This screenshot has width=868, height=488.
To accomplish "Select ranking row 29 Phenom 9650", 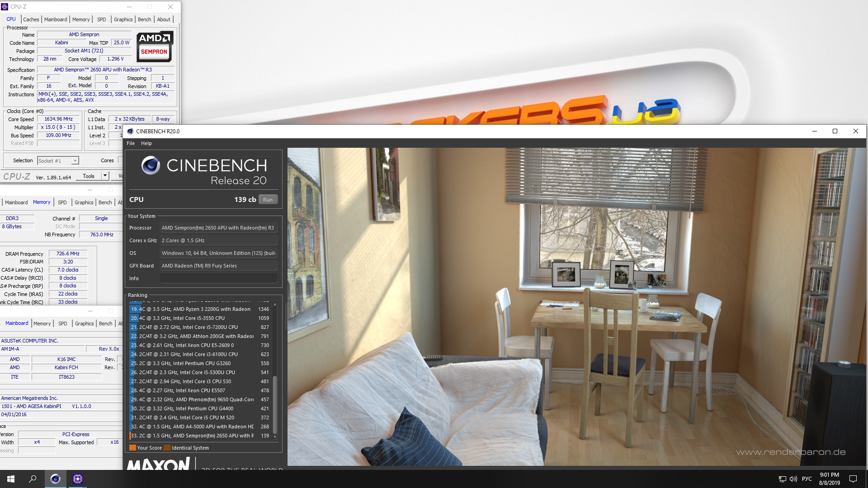I will [200, 399].
